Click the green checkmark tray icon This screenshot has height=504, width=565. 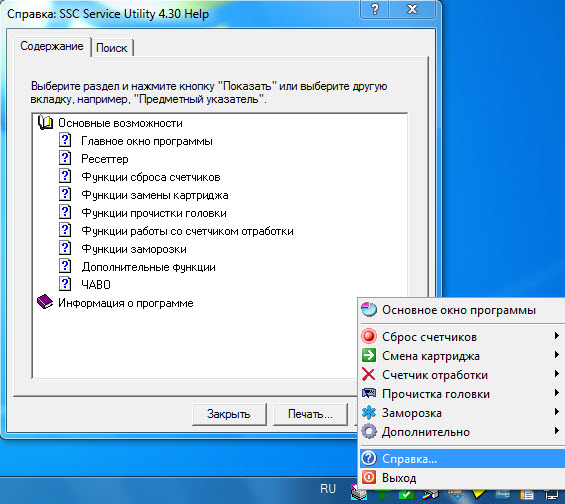point(406,494)
